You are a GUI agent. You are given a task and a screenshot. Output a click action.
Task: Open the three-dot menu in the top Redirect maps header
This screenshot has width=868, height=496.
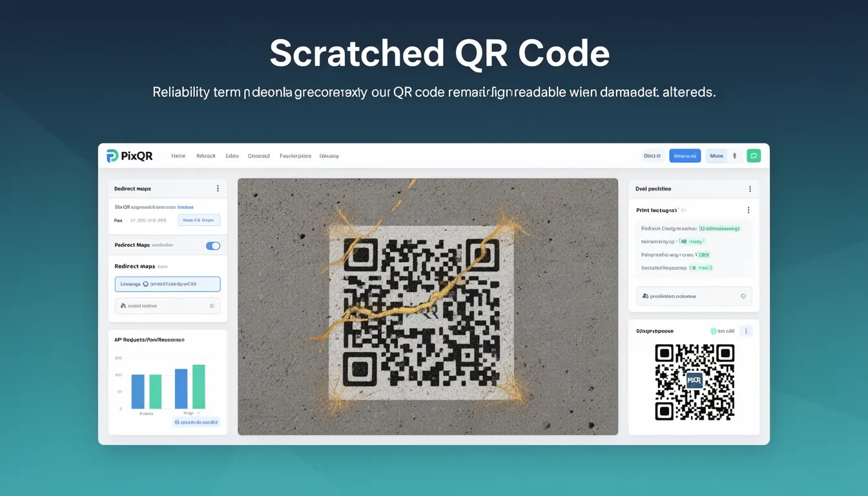(218, 189)
